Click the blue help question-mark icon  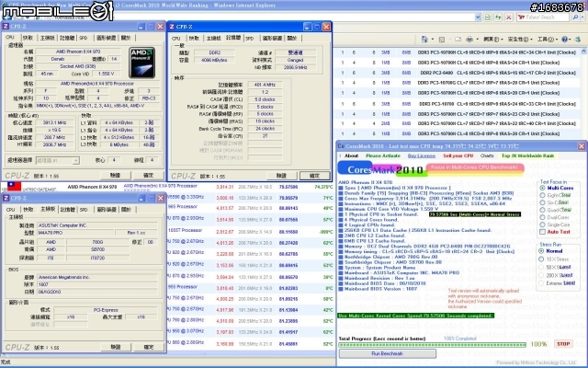point(564,39)
